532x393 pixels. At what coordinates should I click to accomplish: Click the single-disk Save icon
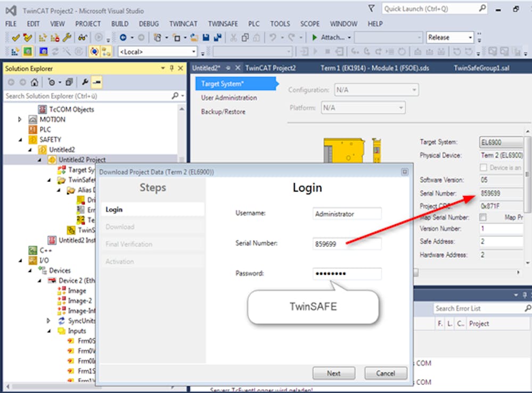(x=206, y=37)
